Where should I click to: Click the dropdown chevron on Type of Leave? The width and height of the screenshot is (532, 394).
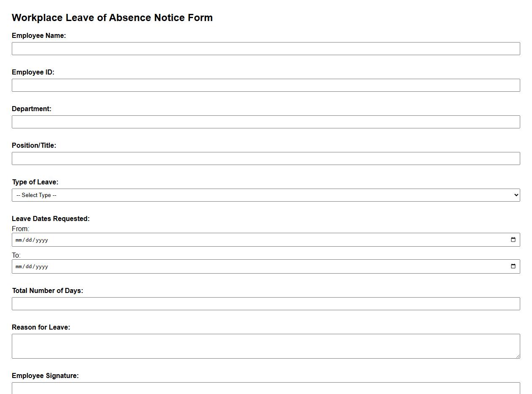point(516,195)
